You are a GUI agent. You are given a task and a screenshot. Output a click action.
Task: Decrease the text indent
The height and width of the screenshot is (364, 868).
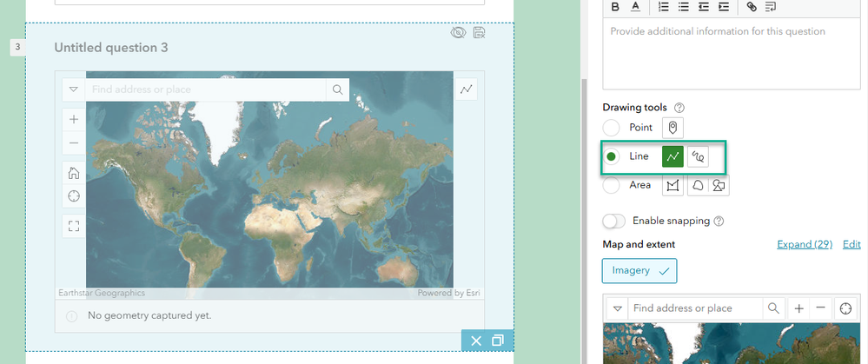pos(704,7)
